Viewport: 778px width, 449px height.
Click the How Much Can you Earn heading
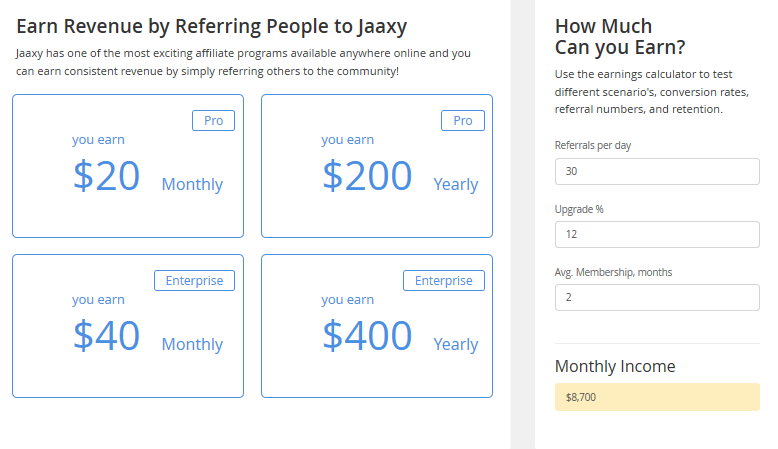pos(620,37)
